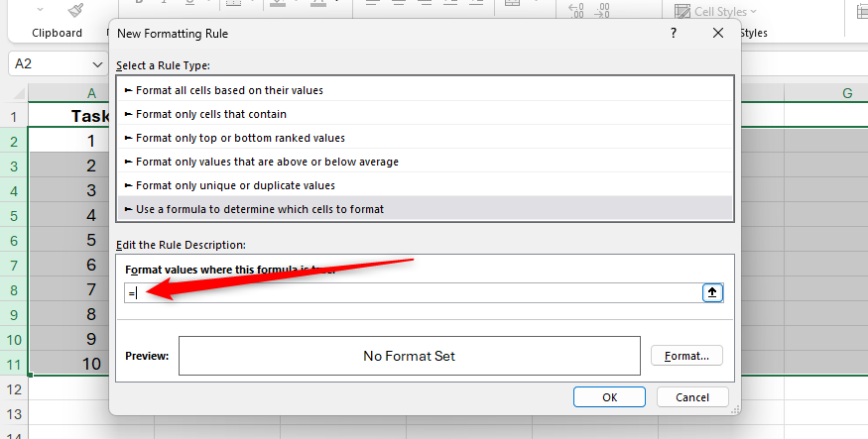
Task: Click cell A9 containing the value 8
Action: point(69,314)
